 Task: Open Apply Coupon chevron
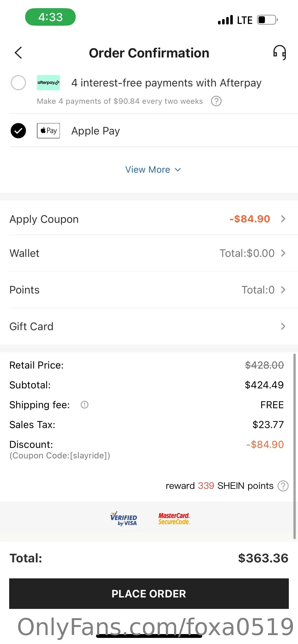(x=283, y=219)
